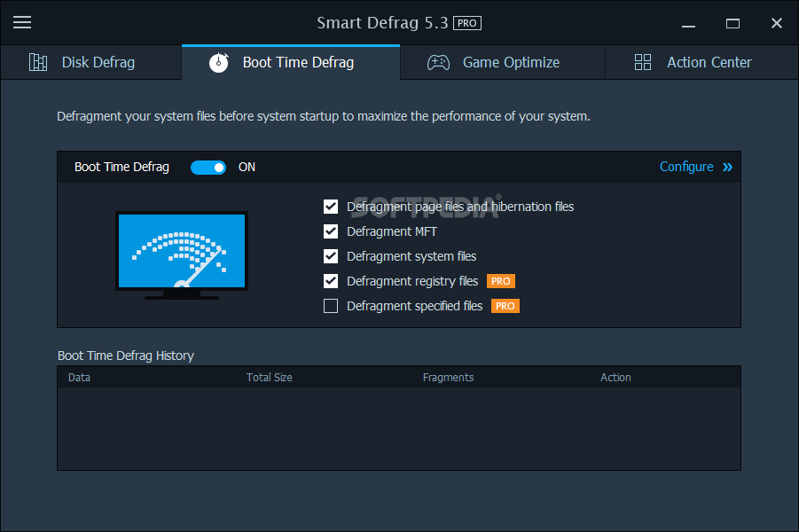Click the PRO badge in the title bar
Viewport: 799px width, 532px height.
coord(466,23)
